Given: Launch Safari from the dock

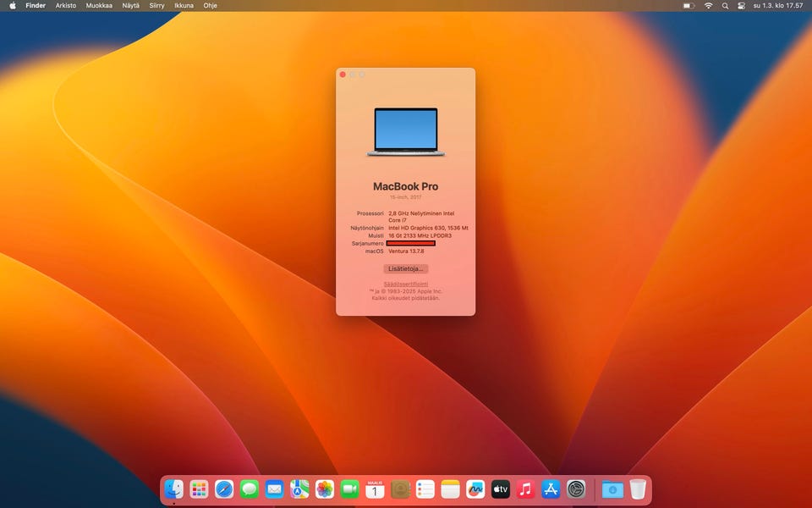Looking at the screenshot, I should [224, 489].
